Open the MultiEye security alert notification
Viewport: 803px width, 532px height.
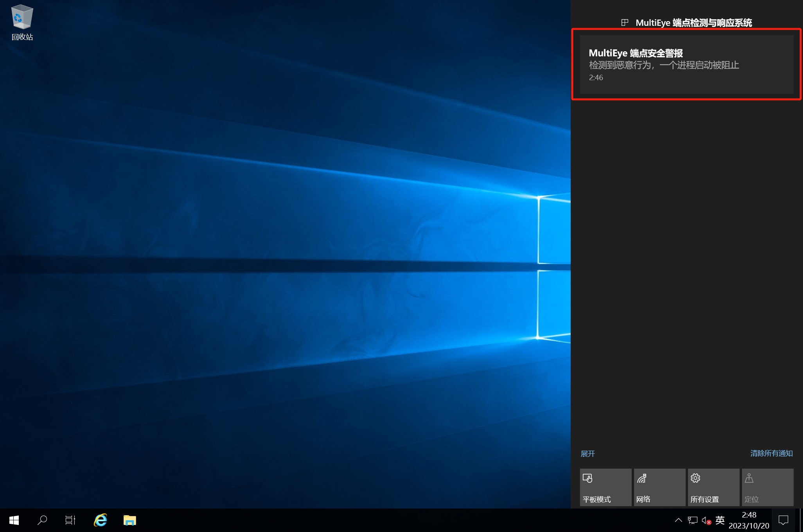coord(686,65)
